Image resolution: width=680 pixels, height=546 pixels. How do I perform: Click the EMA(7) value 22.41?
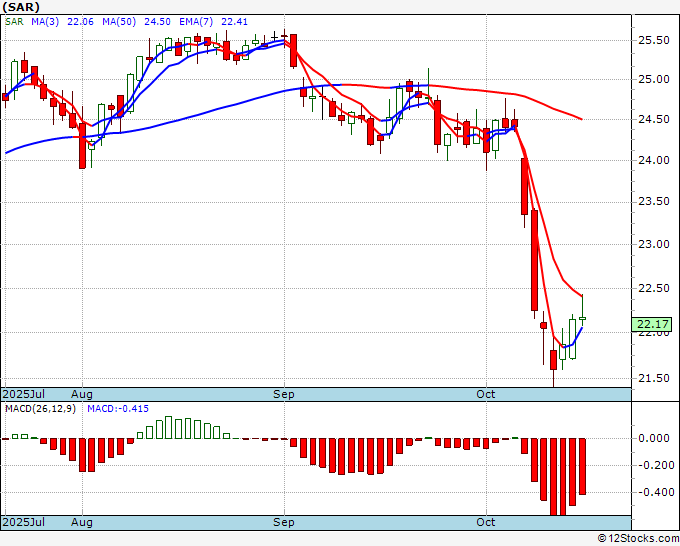click(x=234, y=21)
